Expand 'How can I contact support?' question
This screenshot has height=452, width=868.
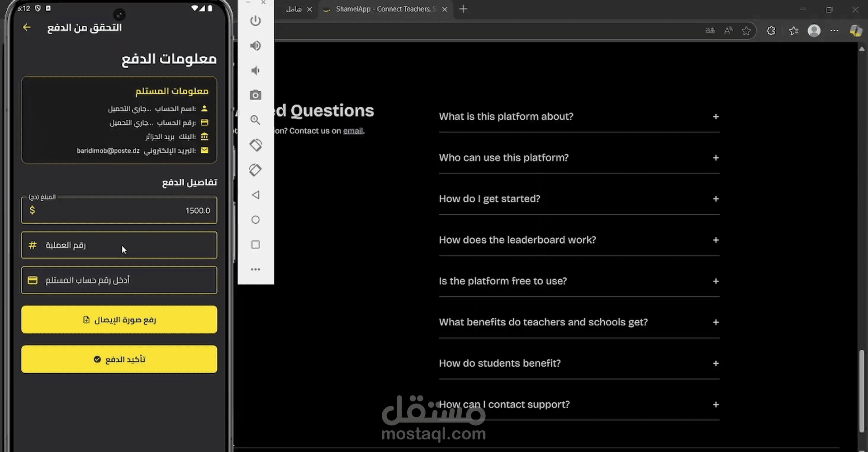579,405
